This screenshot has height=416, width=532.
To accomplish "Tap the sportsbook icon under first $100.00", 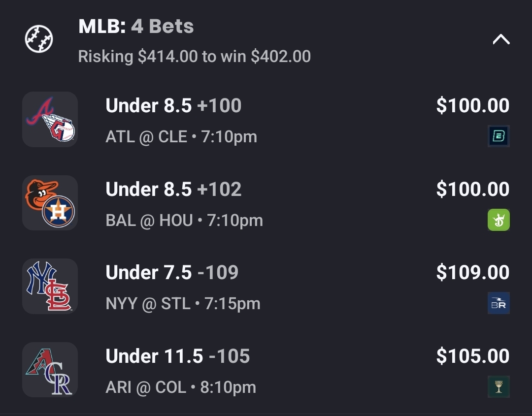I will tap(498, 136).
